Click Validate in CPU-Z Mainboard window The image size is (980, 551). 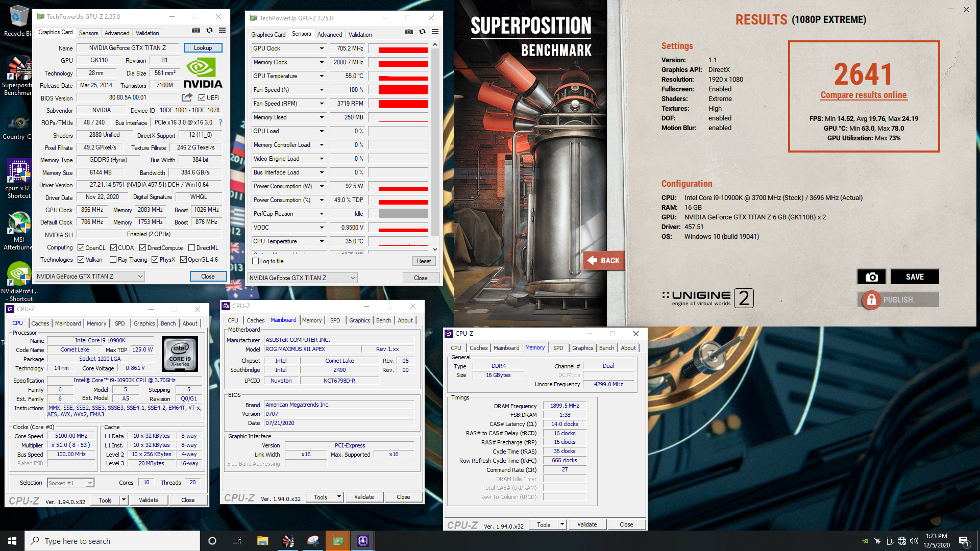[x=364, y=497]
